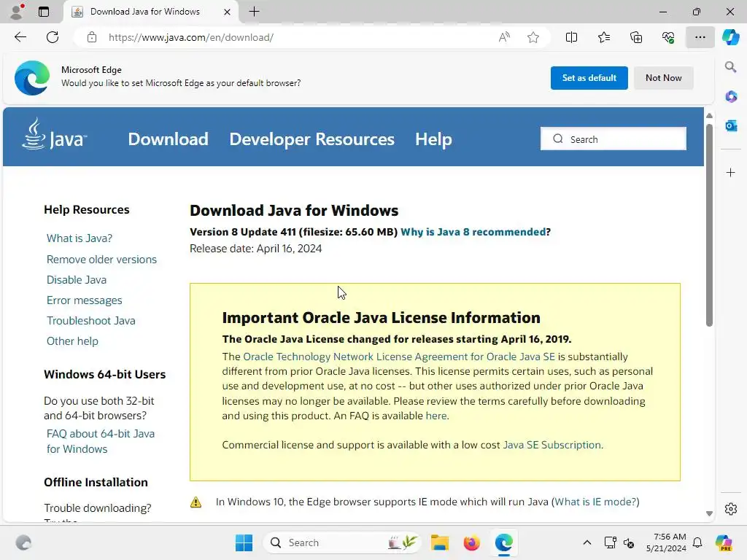The height and width of the screenshot is (560, 747).
Task: Open Windows Start button
Action: [244, 542]
